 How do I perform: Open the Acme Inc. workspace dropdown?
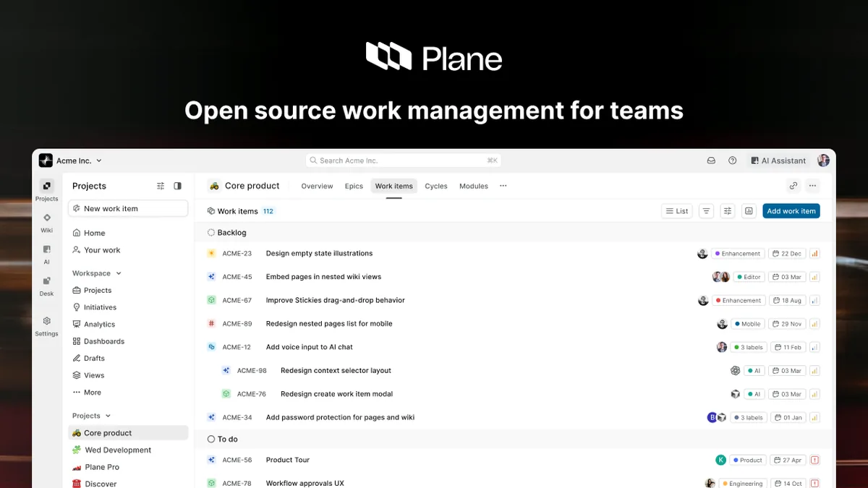coord(71,160)
